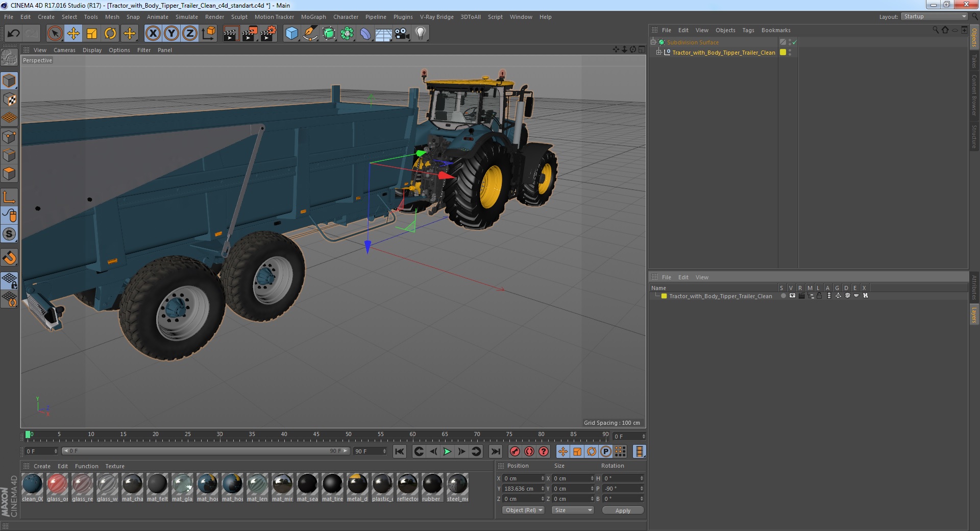Open the Objects side tab
The image size is (980, 531).
(974, 37)
